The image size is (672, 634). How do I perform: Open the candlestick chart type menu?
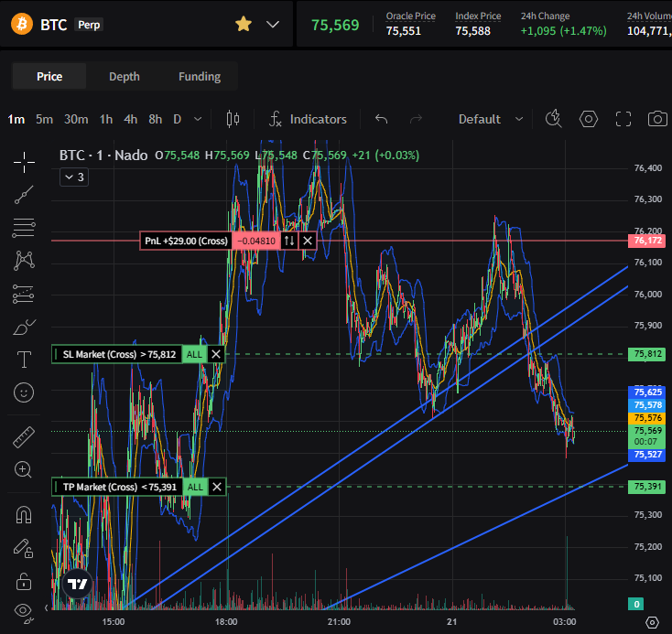tap(233, 119)
